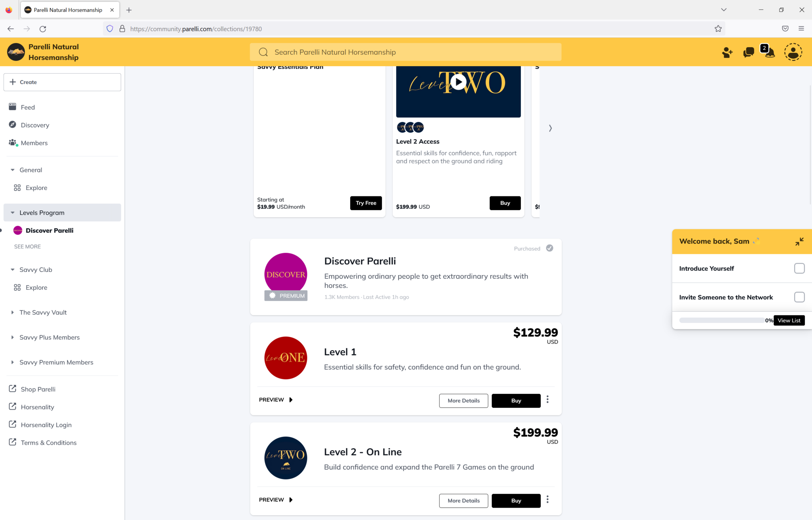The image size is (812, 520).
Task: Play the Level TWO video thumbnail
Action: (x=458, y=82)
